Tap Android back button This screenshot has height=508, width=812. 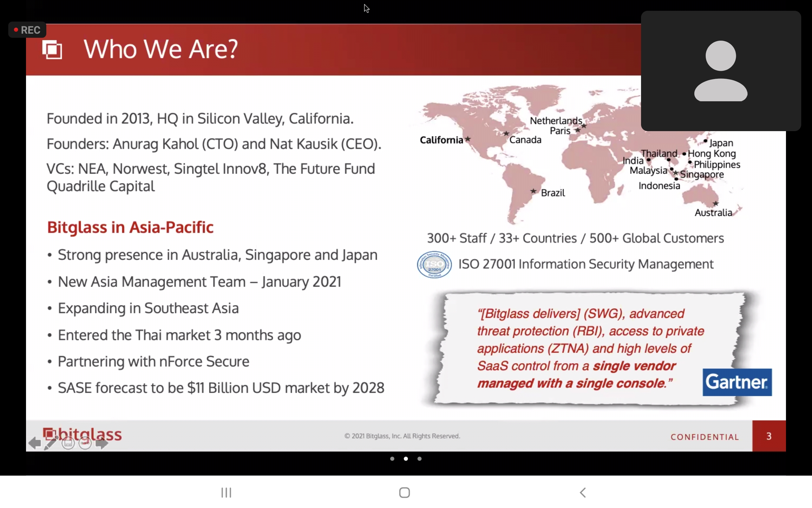point(583,492)
